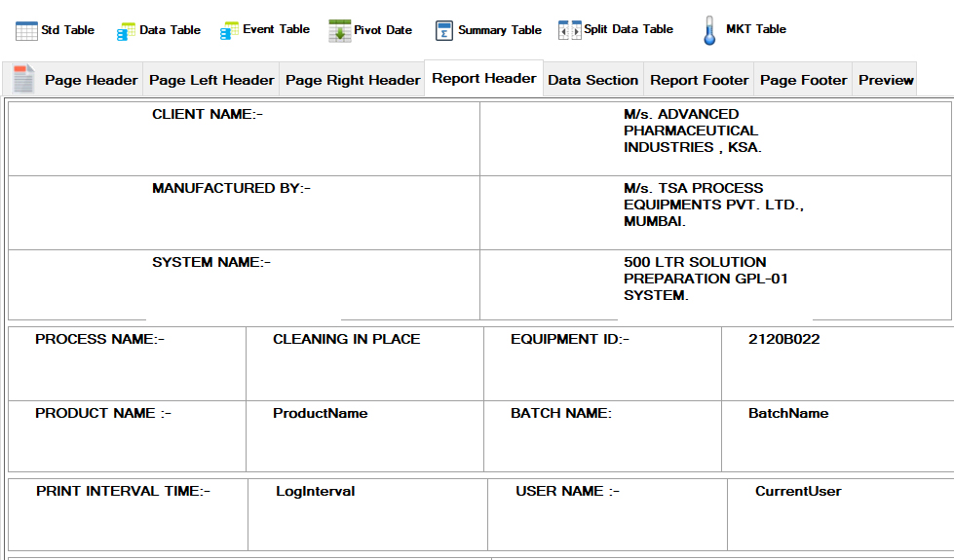Select the MANUFACTURED BY:- label cell

coord(244,213)
